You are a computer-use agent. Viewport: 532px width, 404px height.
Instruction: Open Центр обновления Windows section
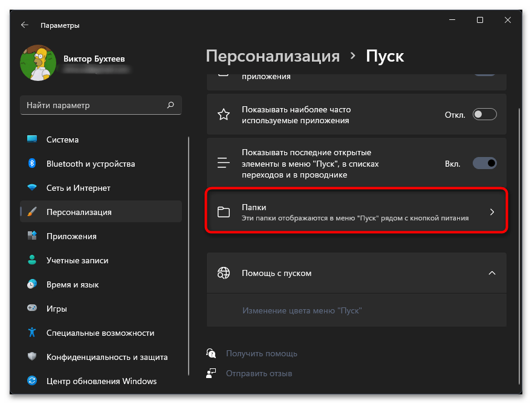101,381
